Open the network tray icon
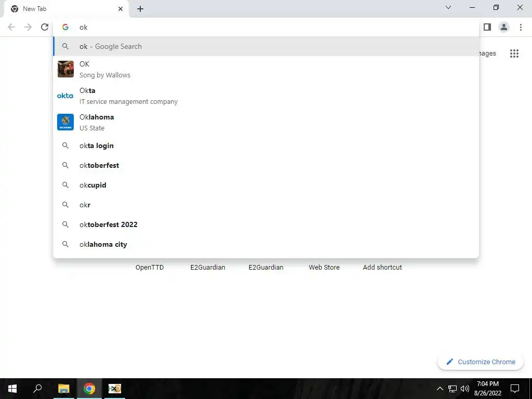 tap(453, 389)
